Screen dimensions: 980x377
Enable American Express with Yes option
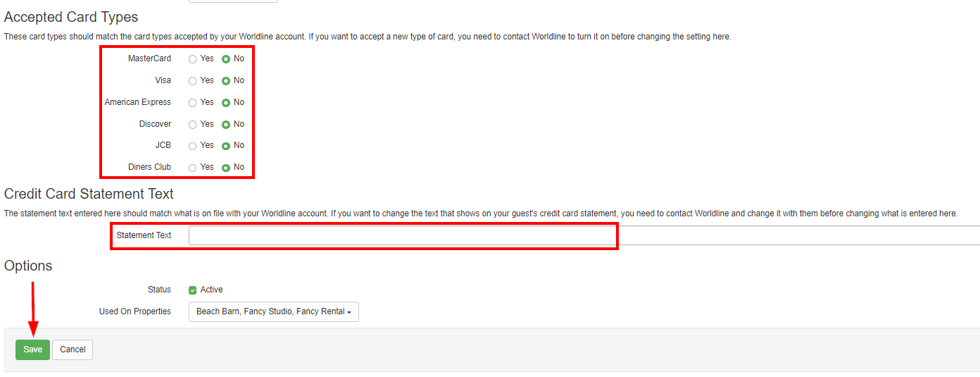click(x=192, y=103)
